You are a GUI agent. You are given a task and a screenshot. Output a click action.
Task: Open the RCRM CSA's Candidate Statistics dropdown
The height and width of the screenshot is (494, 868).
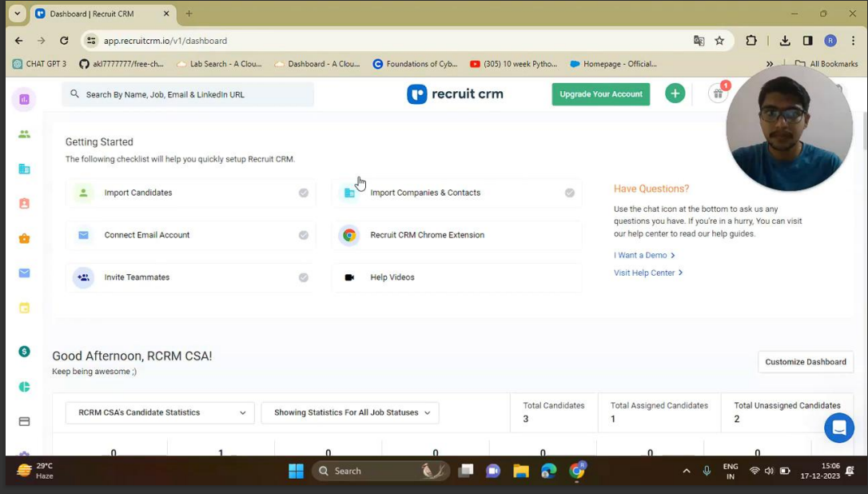[x=159, y=412]
